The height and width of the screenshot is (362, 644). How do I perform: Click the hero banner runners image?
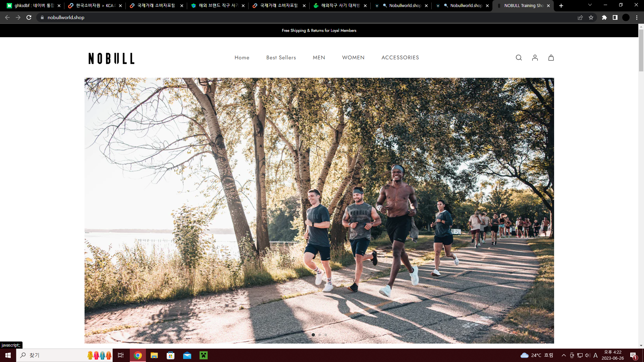point(319,210)
